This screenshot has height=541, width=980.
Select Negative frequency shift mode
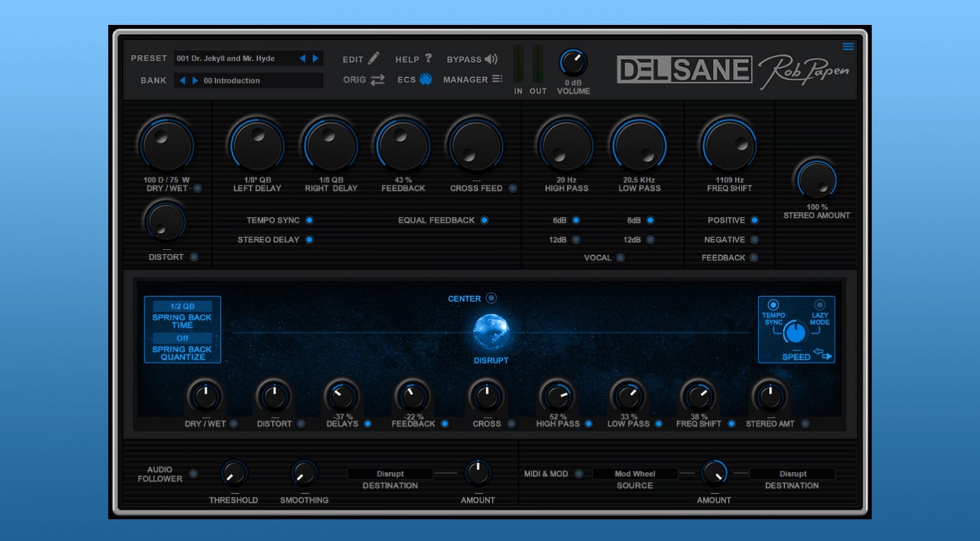click(x=755, y=240)
